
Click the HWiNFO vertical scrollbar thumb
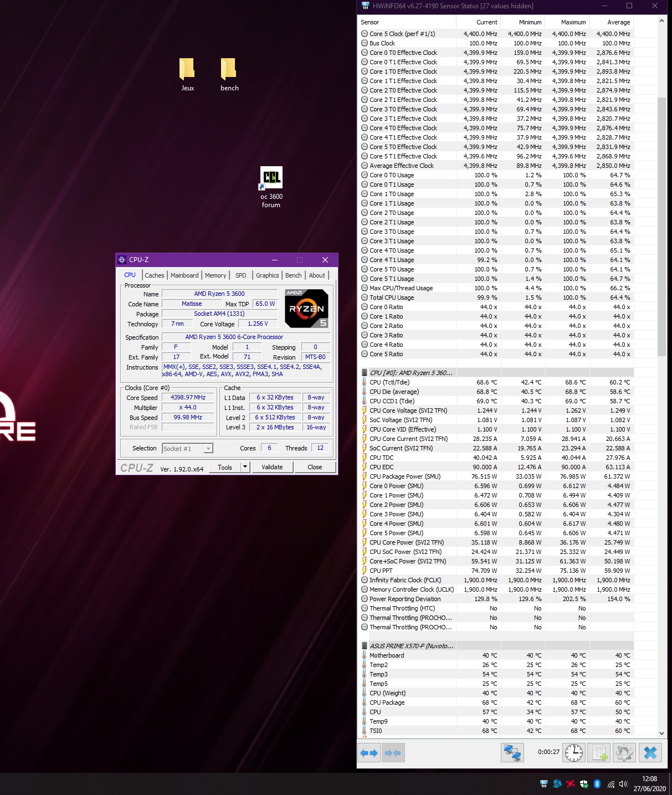[661, 226]
